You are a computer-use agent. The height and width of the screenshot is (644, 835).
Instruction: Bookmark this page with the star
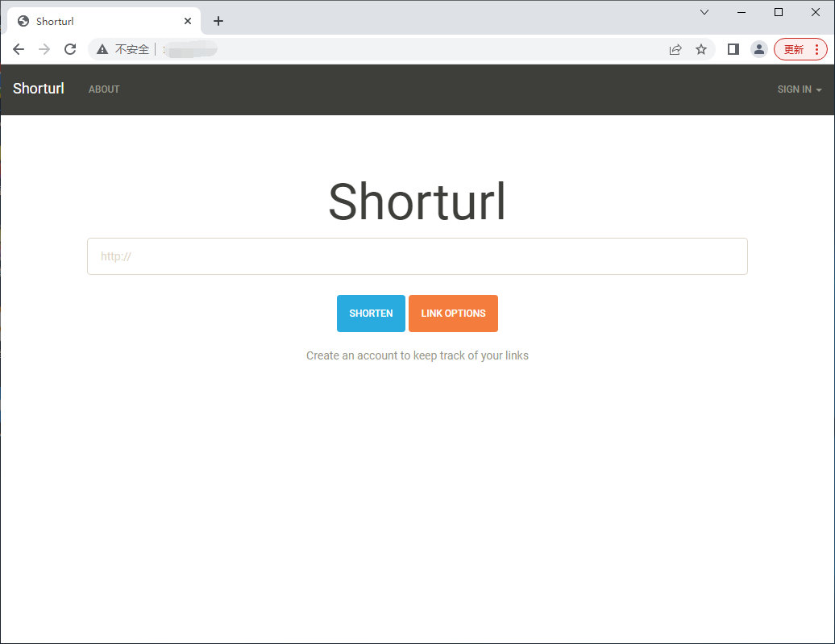pos(701,49)
